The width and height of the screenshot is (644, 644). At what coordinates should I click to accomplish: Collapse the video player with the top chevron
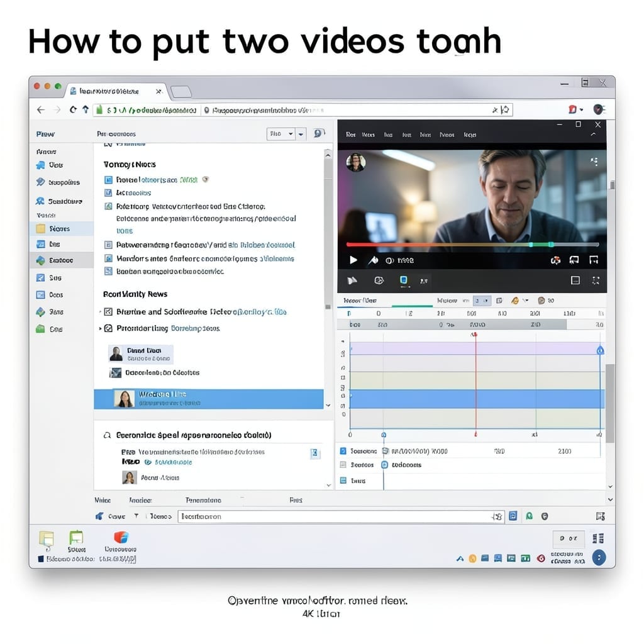coord(593,135)
